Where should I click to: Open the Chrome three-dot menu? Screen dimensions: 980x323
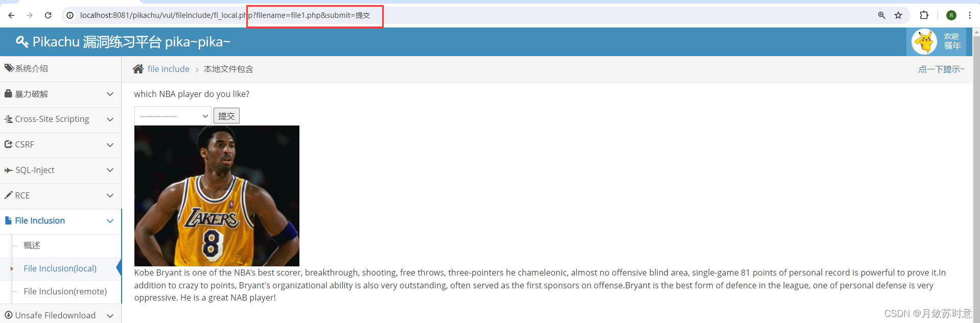[x=969, y=15]
